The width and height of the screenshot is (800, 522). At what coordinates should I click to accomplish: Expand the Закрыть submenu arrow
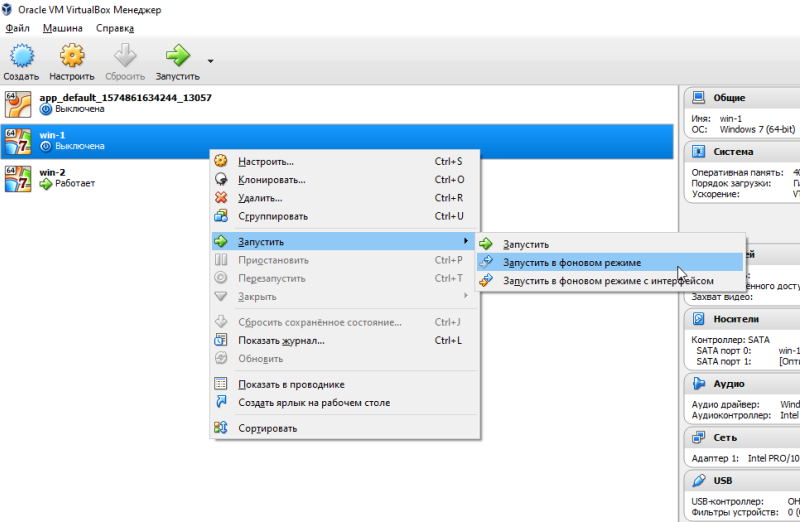465,295
